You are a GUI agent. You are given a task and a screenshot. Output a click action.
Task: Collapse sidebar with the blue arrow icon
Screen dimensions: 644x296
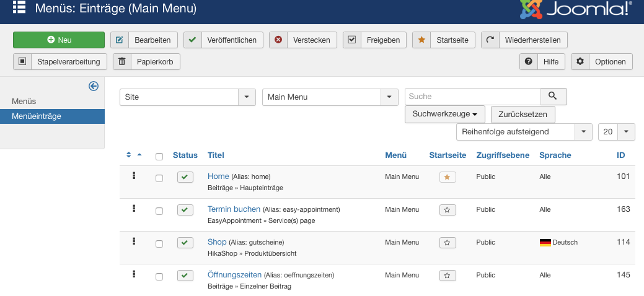pyautogui.click(x=94, y=86)
